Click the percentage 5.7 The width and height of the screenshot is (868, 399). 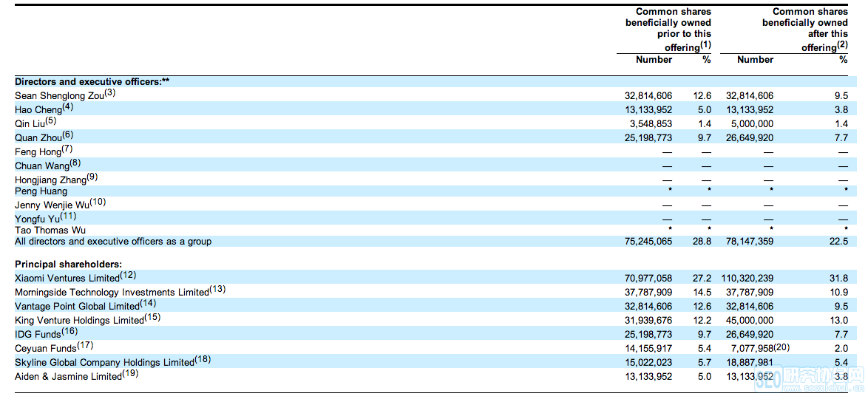[x=705, y=363]
